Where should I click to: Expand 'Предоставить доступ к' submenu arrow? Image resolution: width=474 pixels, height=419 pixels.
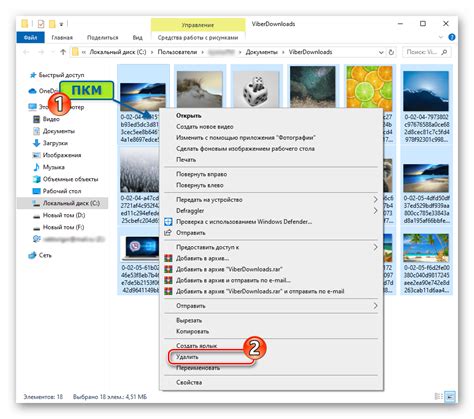tap(375, 247)
